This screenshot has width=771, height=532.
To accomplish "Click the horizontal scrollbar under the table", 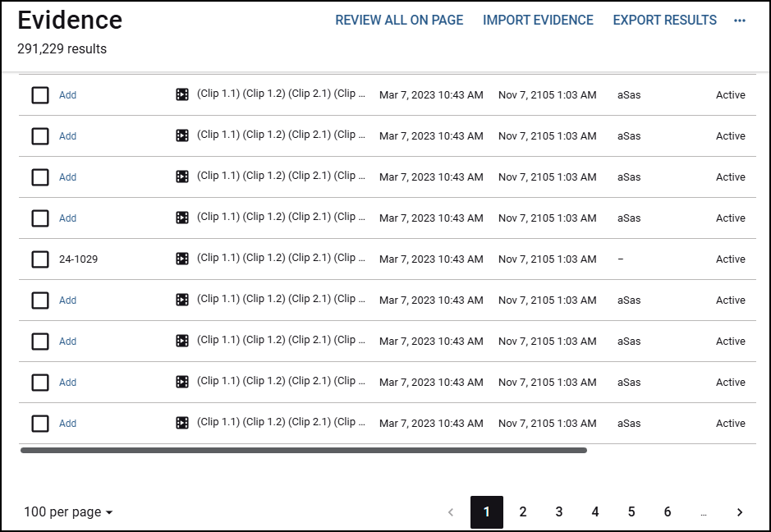I will pos(304,450).
